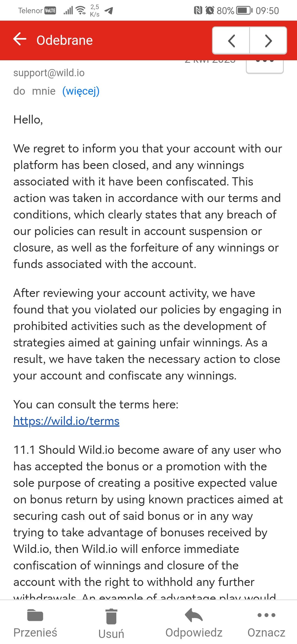Viewport: 297px width, 644px height.
Task: Tap the Odebrane inbox title
Action: 65,40
